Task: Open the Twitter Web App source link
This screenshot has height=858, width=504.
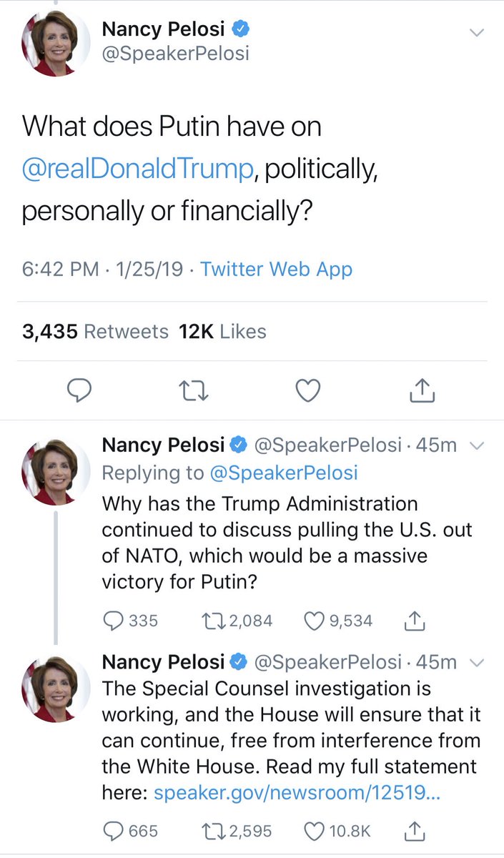Action: [276, 270]
